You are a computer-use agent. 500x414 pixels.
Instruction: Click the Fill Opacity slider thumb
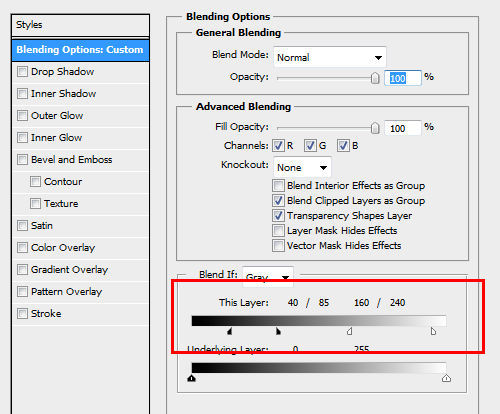[x=375, y=128]
